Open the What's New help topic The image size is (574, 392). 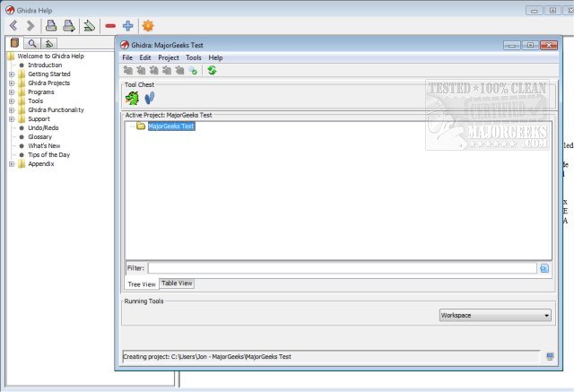coord(44,145)
